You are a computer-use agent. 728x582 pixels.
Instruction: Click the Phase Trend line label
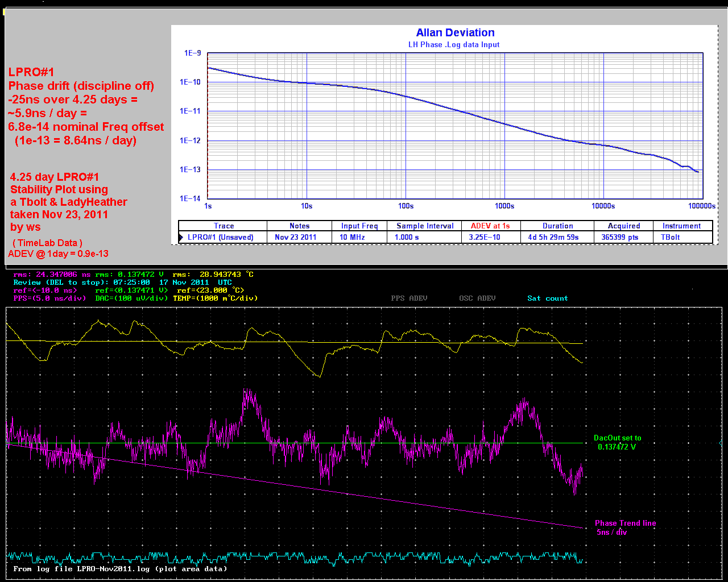pos(625,523)
